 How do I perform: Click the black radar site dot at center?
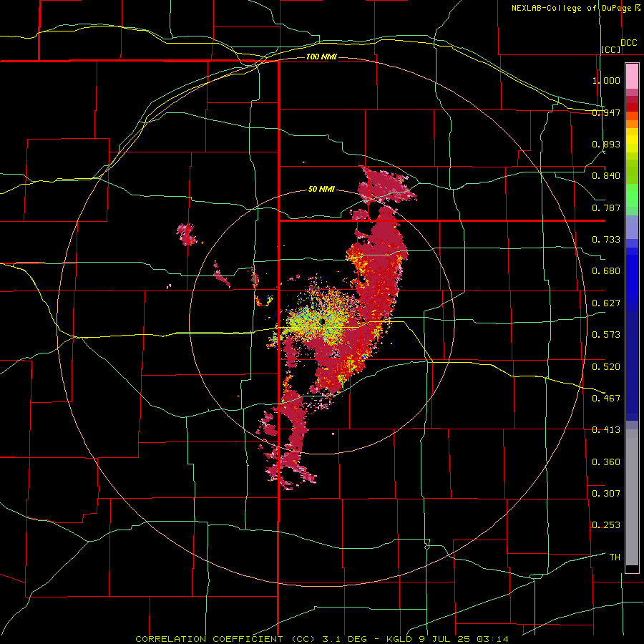pyautogui.click(x=323, y=321)
